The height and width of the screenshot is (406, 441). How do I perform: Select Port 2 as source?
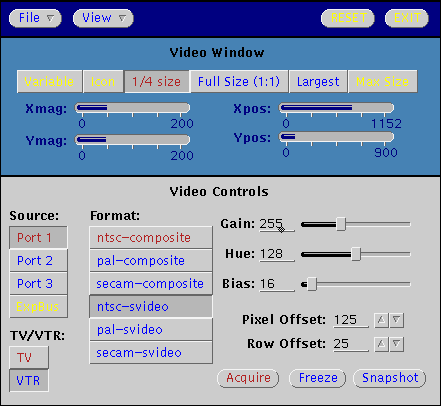click(x=38, y=261)
